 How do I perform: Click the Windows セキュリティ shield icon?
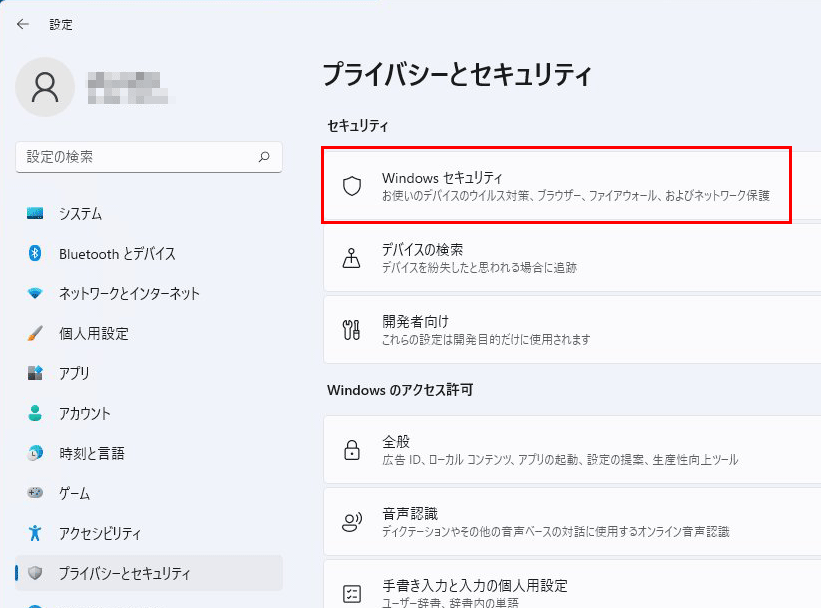[x=352, y=186]
